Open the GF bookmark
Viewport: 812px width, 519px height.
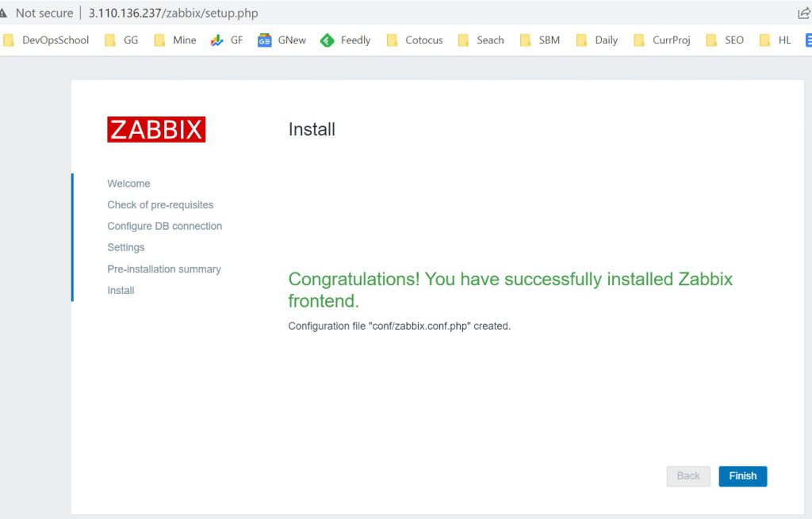click(x=227, y=40)
